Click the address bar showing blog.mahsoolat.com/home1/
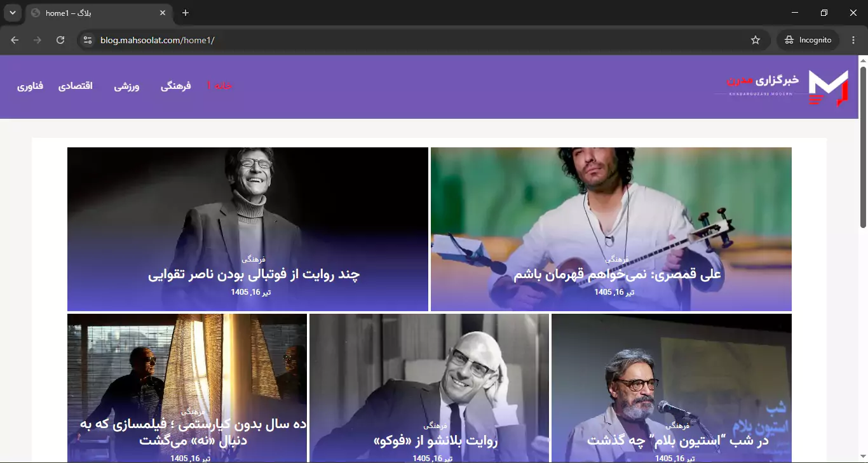The image size is (868, 463). 419,40
